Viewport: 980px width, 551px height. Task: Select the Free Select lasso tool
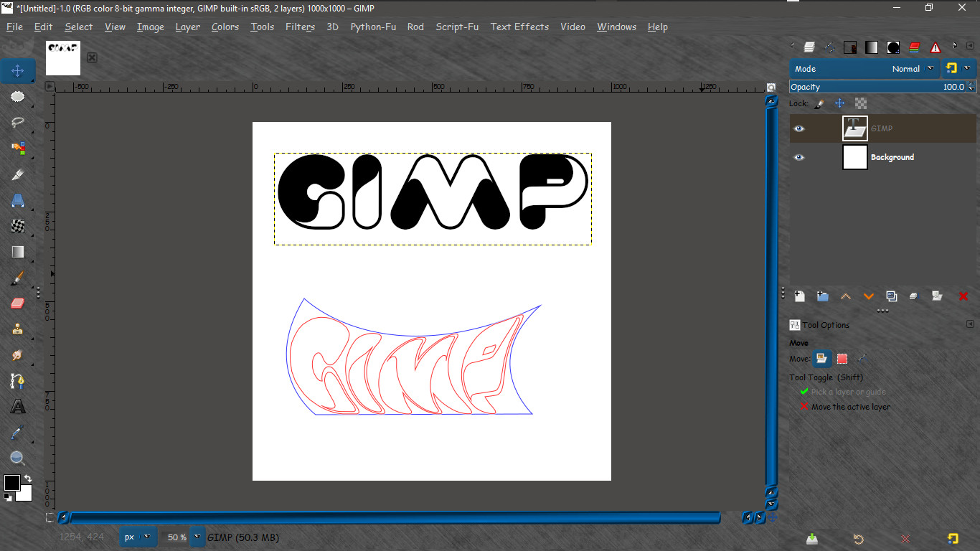coord(18,123)
